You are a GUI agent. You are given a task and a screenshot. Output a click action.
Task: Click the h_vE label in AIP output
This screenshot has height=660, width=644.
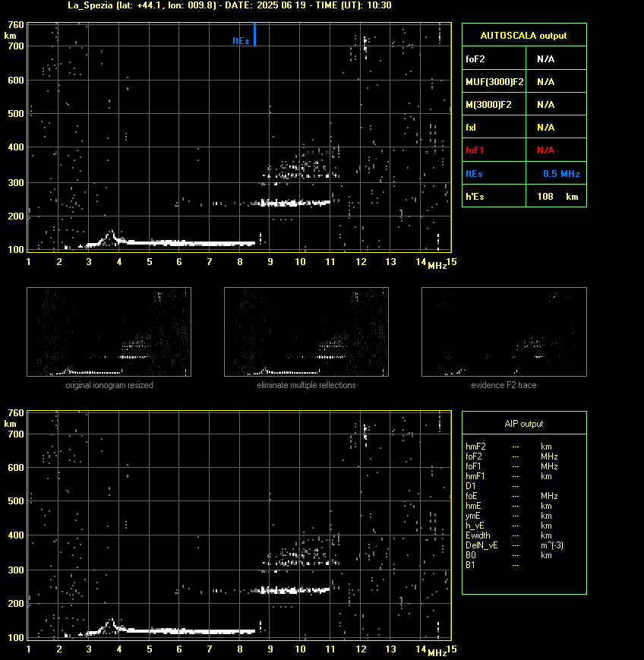point(475,526)
